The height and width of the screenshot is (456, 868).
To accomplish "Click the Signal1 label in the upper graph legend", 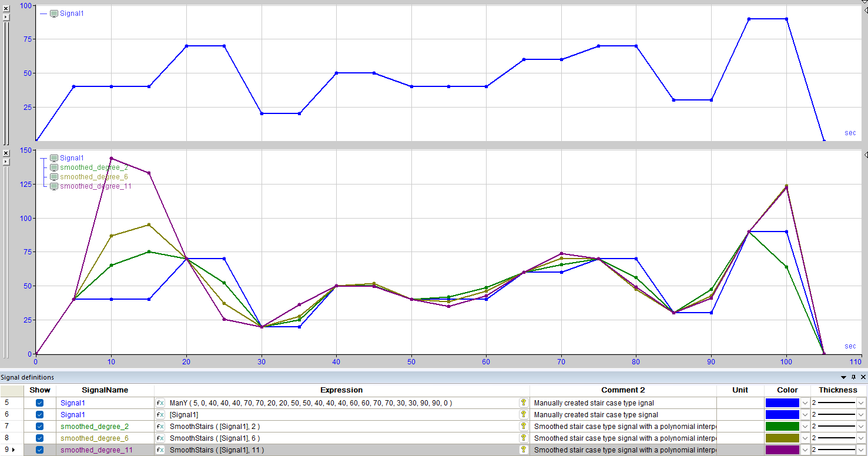I will click(x=72, y=14).
